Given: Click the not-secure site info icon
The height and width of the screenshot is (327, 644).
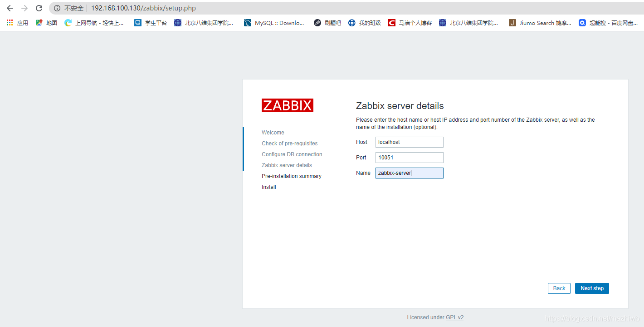Looking at the screenshot, I should click(57, 8).
